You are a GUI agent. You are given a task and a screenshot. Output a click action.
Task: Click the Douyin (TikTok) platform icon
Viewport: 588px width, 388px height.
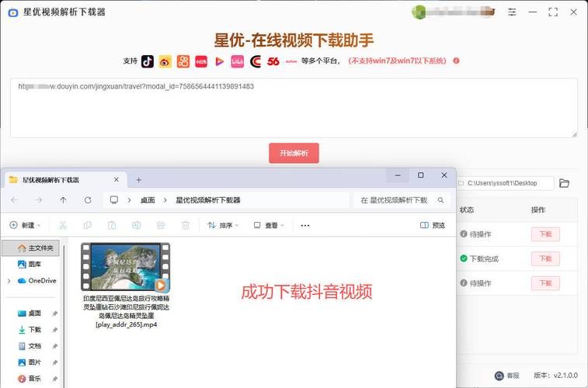point(148,61)
